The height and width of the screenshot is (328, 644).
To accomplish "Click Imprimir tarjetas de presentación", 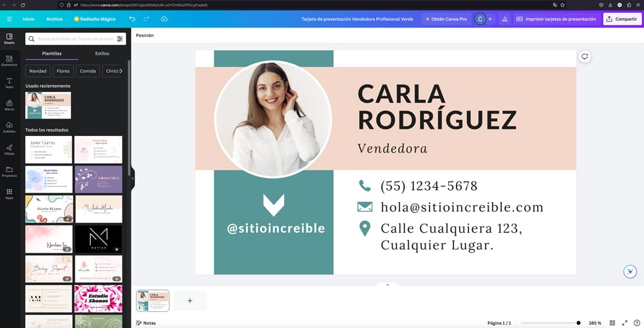I will tap(556, 19).
